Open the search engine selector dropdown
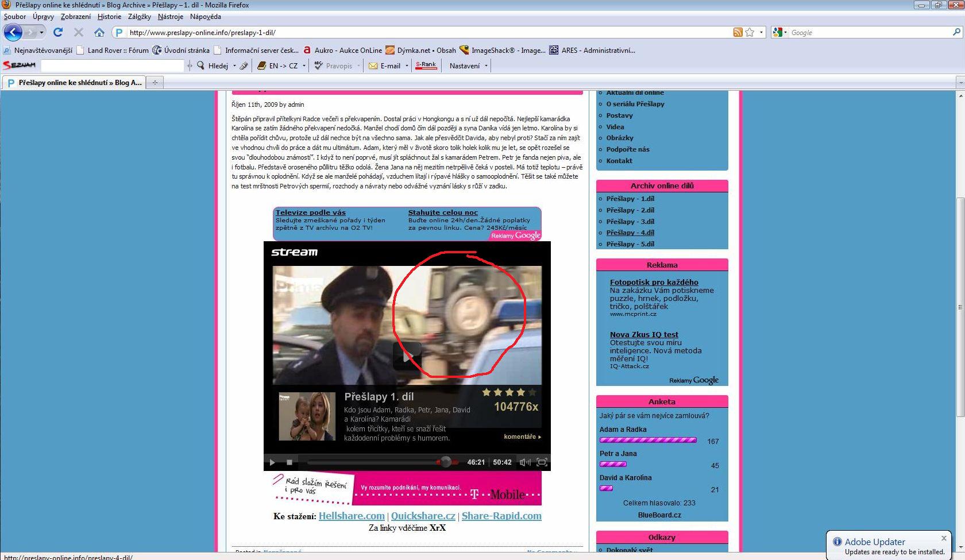965x560 pixels. pyautogui.click(x=780, y=33)
